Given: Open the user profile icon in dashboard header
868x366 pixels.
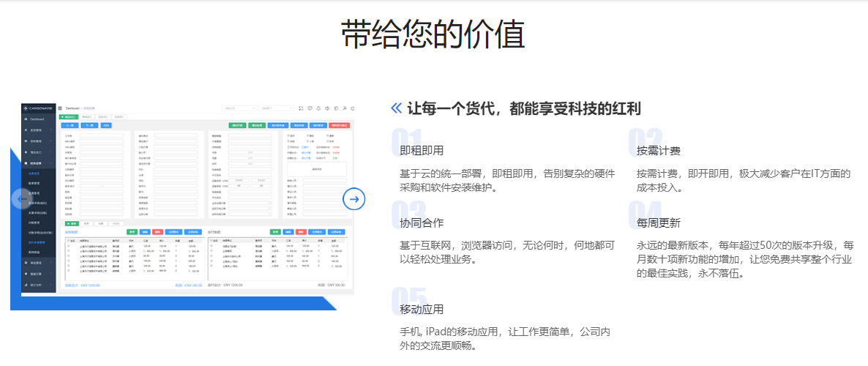Looking at the screenshot, I should click(344, 108).
